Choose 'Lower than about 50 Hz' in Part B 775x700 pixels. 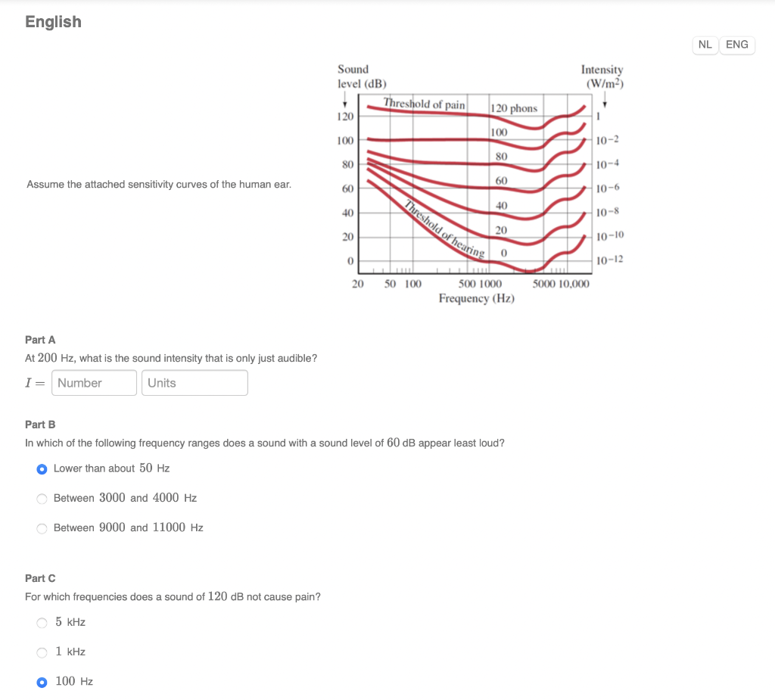[x=42, y=469]
